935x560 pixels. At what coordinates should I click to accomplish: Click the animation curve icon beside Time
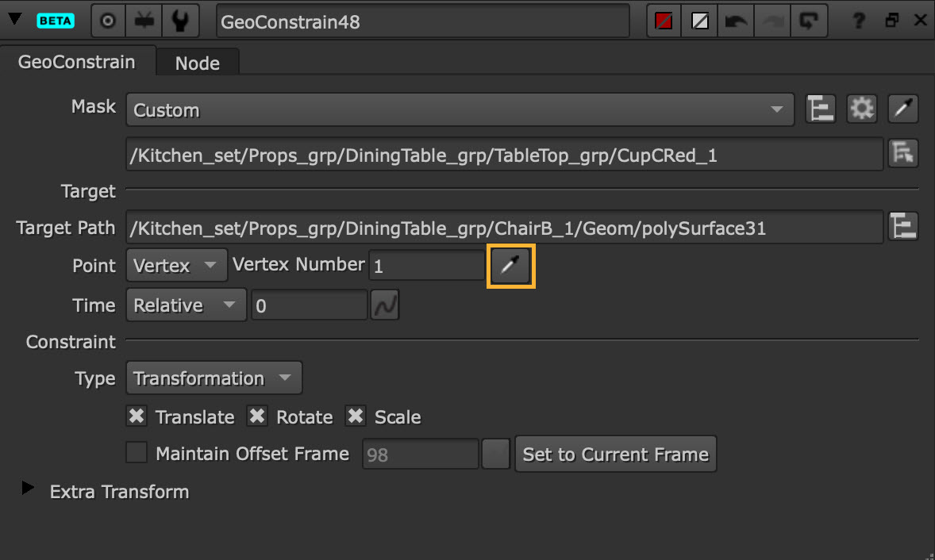tap(385, 305)
